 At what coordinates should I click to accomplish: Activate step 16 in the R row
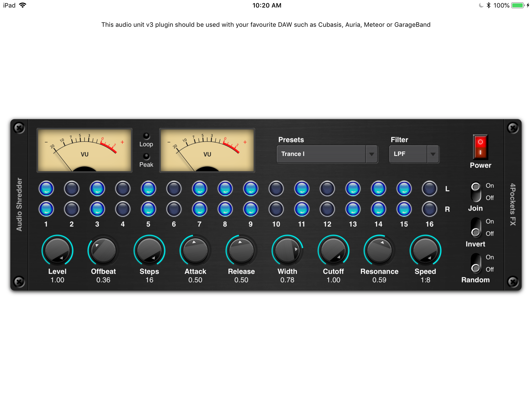(x=429, y=209)
